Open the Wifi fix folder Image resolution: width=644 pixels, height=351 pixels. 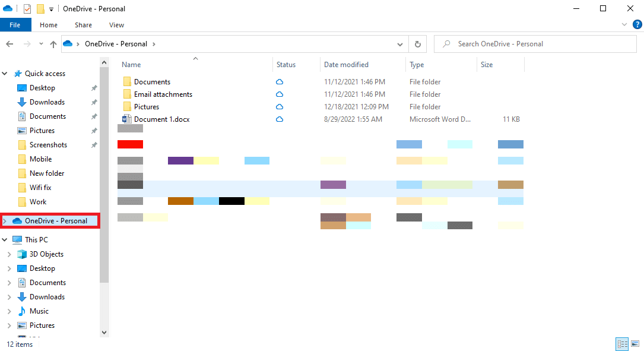pyautogui.click(x=40, y=188)
